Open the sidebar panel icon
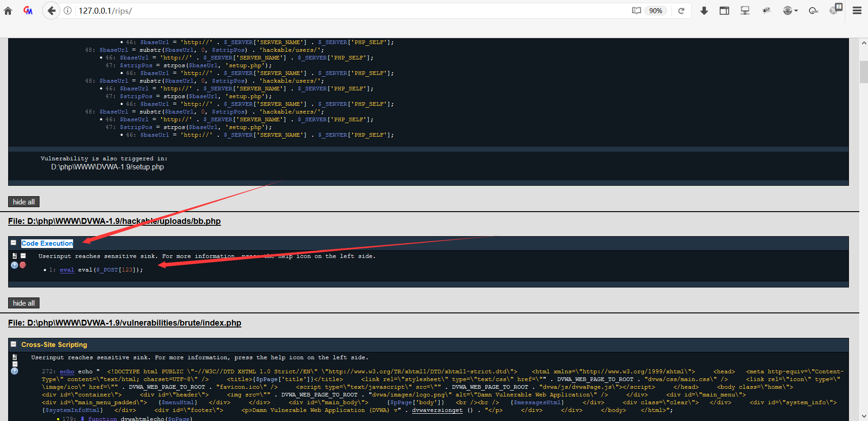868x421 pixels. [725, 10]
